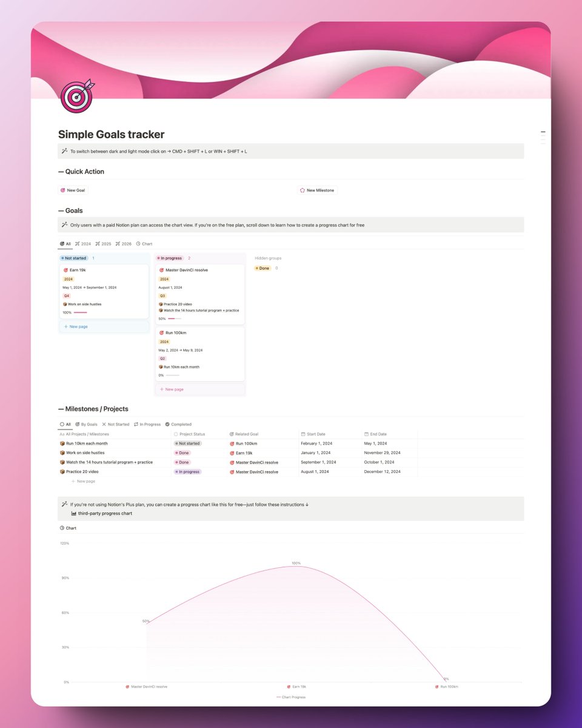The image size is (582, 728).
Task: Switch to the By Goals view
Action: click(87, 424)
